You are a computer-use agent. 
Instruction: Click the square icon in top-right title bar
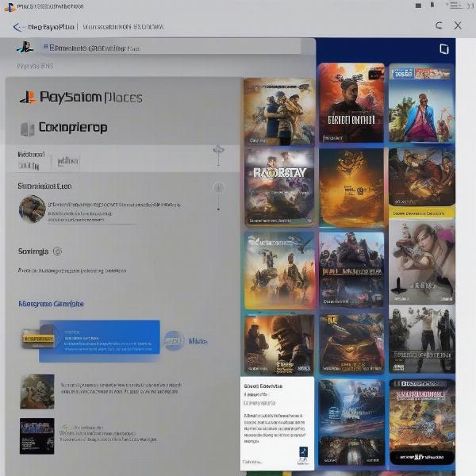(x=418, y=6)
